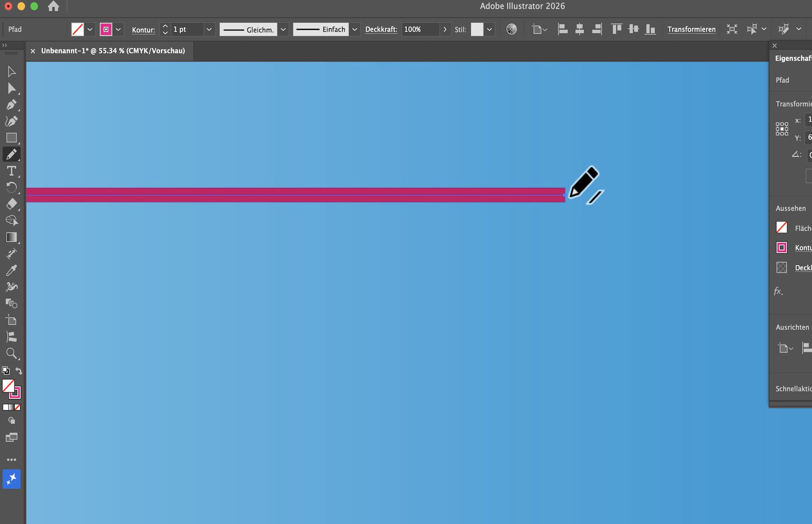The width and height of the screenshot is (812, 524).
Task: Select the Zoom tool
Action: [x=12, y=353]
